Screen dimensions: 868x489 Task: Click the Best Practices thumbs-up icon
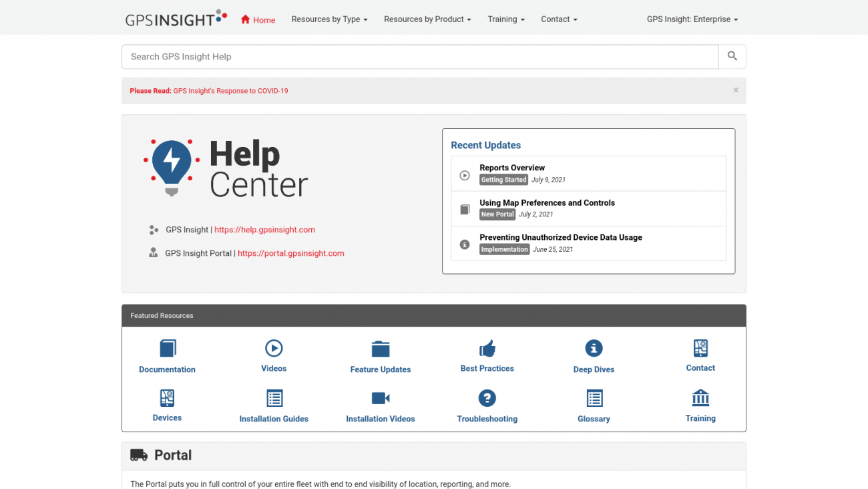coord(487,348)
